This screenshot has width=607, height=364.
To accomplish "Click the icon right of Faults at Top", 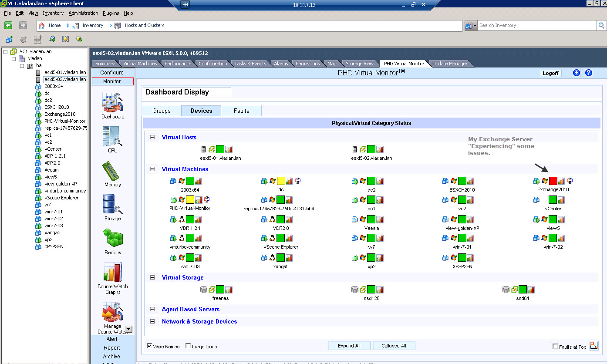I will (x=594, y=346).
